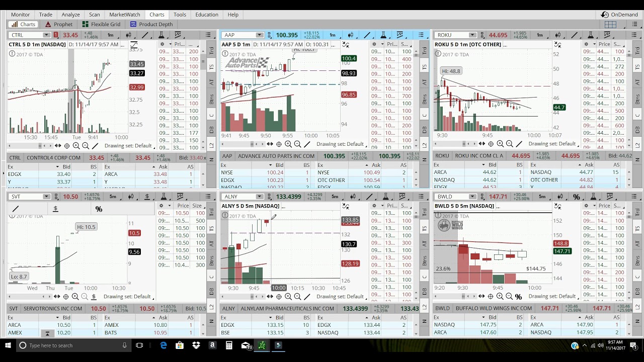The width and height of the screenshot is (644, 362).
Task: Toggle the Trd side tab in CTRL panel
Action: click(x=211, y=51)
